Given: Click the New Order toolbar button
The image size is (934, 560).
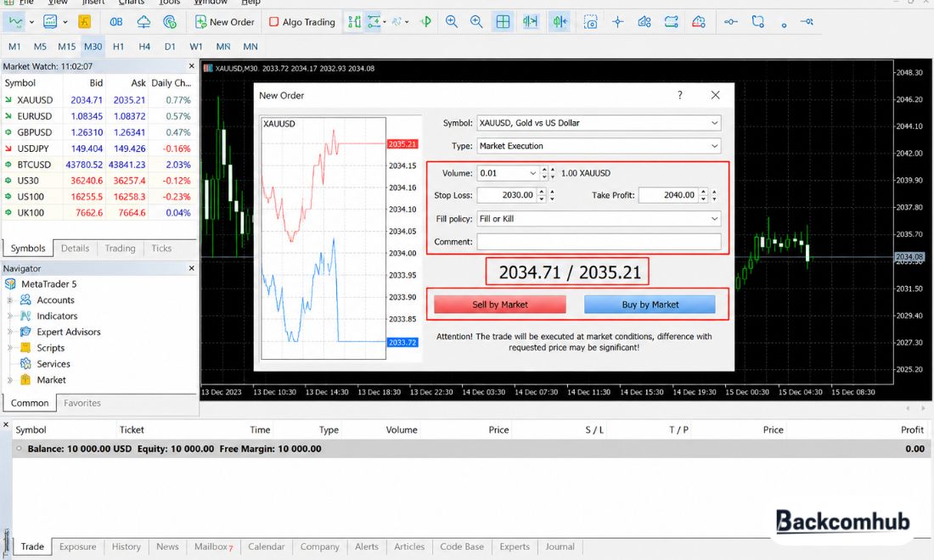Looking at the screenshot, I should 224,22.
